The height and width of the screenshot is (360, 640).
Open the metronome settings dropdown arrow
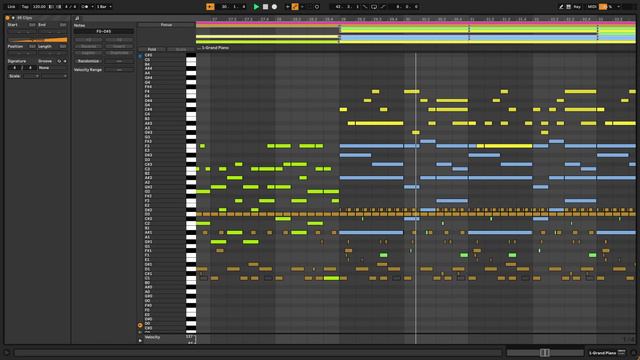(x=92, y=7)
